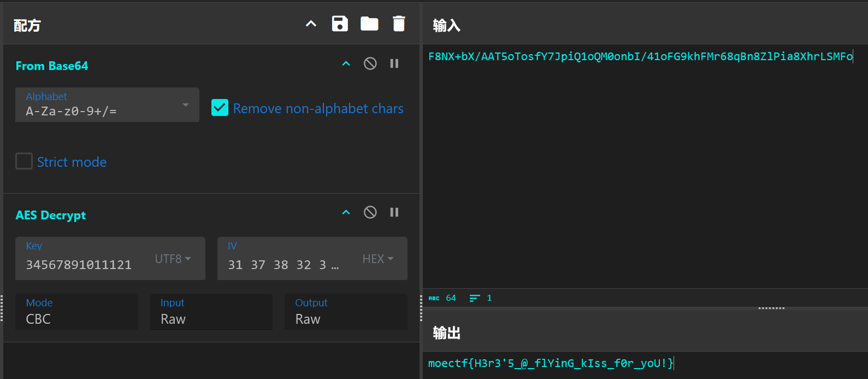Save the recipe with the floppy disk icon

tap(340, 24)
